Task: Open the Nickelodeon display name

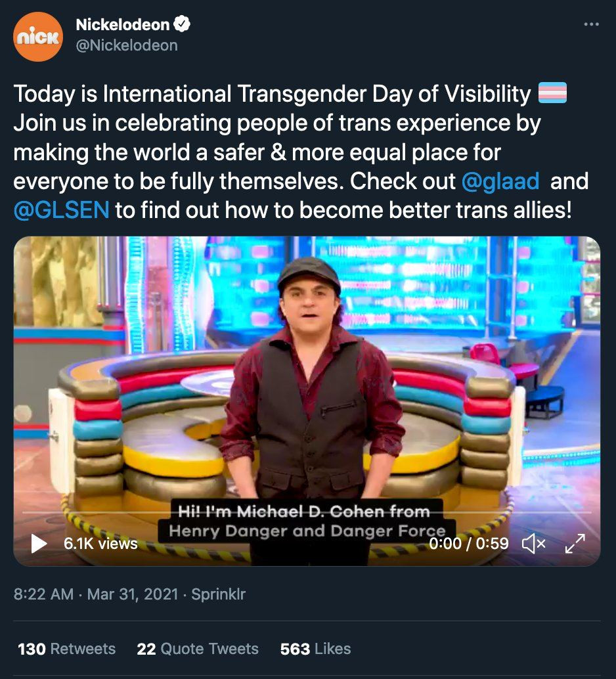Action: (x=122, y=25)
